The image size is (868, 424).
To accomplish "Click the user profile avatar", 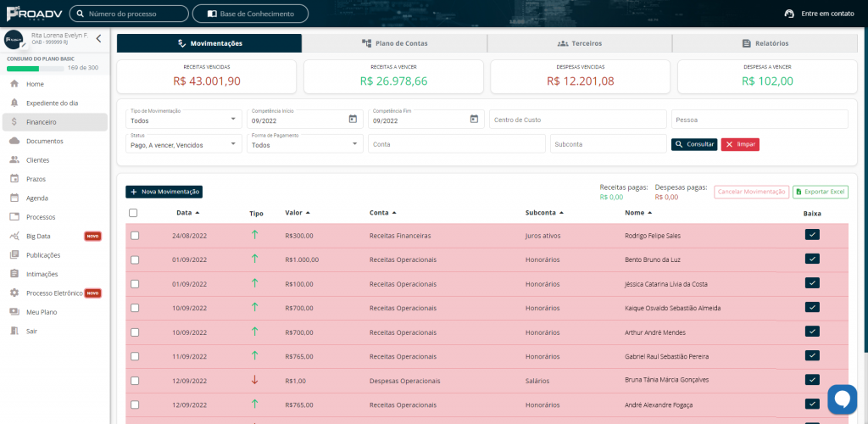I will tap(14, 40).
